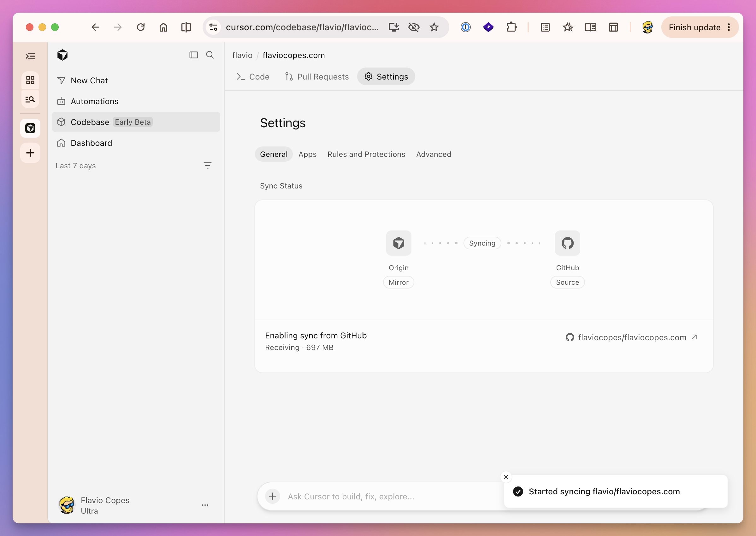Image resolution: width=756 pixels, height=536 pixels.
Task: Click flaviocopes.com in the breadcrumb
Action: click(294, 55)
